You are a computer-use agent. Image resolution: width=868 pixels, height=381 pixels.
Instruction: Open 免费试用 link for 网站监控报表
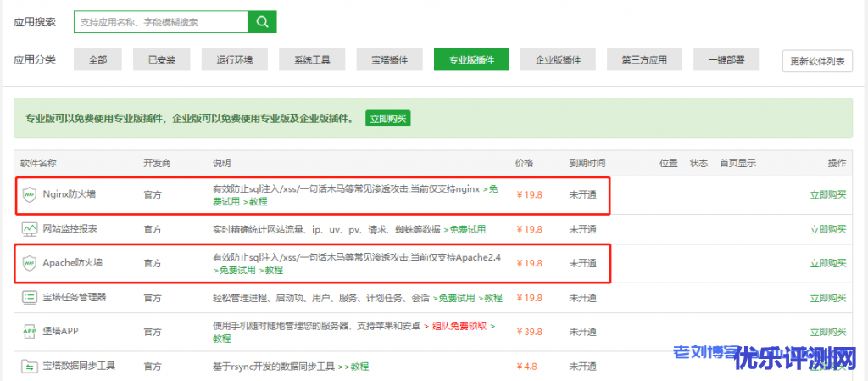coord(465,229)
